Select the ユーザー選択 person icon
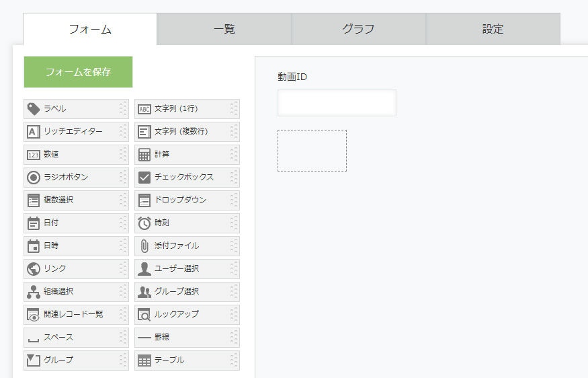Viewport: 588px width, 378px height. click(144, 269)
